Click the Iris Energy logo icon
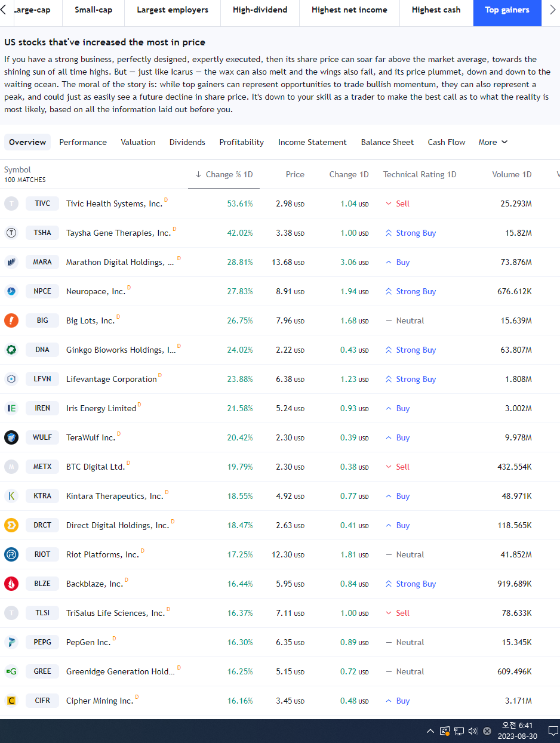560x743 pixels. [11, 408]
